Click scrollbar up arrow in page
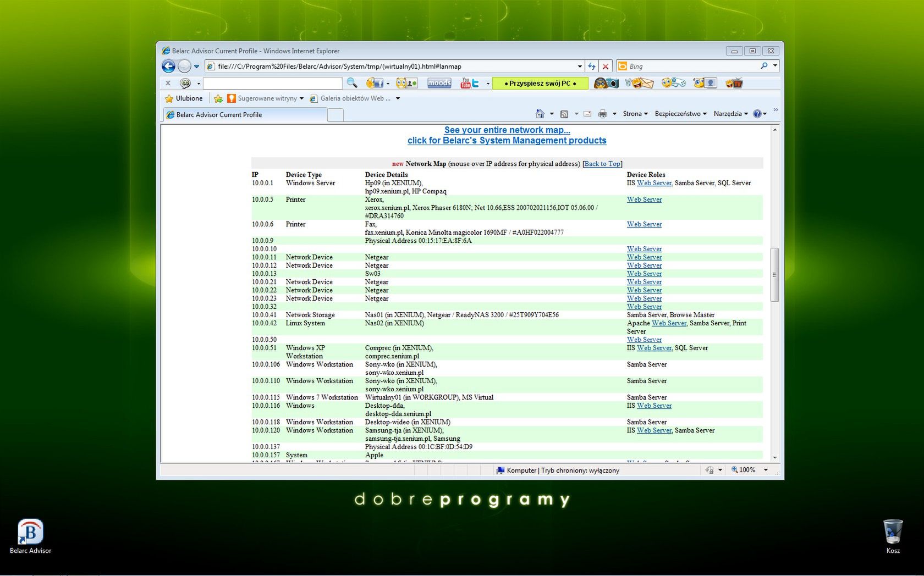Screen dimensions: 924x576 [774, 130]
